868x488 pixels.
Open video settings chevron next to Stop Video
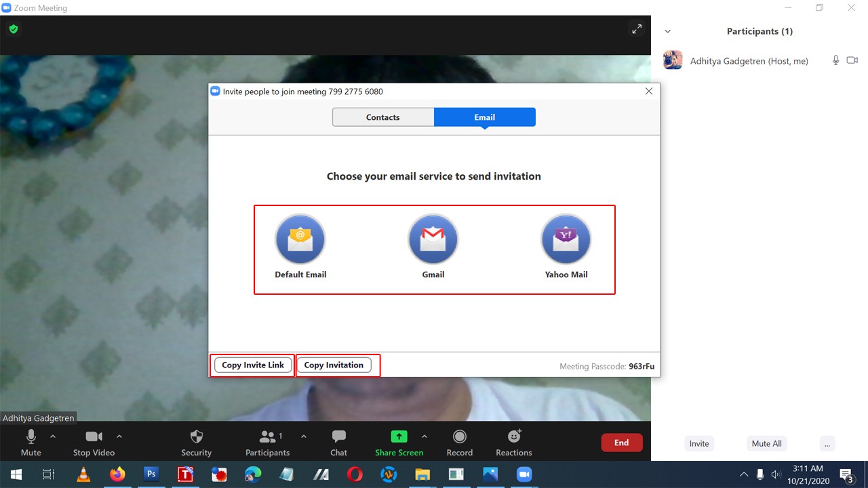(x=119, y=436)
